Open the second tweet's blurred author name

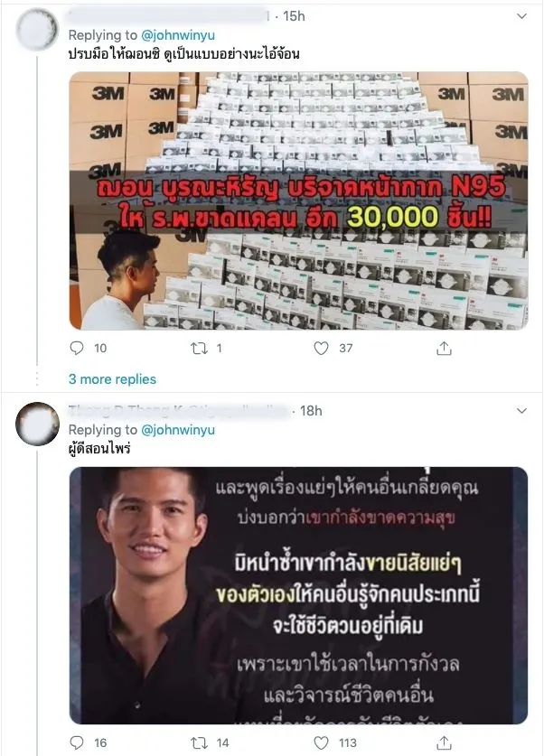pyautogui.click(x=180, y=411)
